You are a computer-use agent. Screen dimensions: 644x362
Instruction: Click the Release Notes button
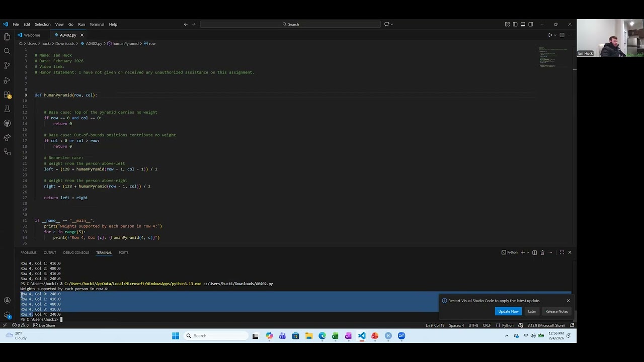(x=556, y=311)
